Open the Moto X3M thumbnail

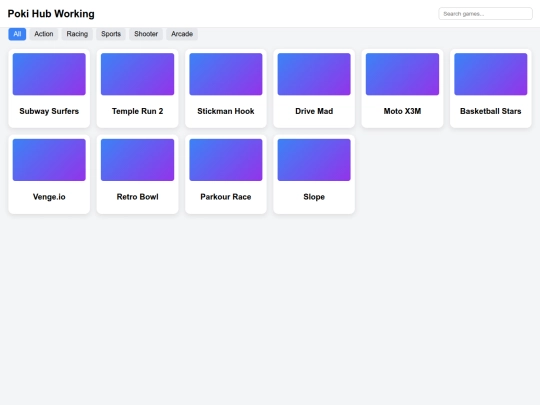click(402, 74)
